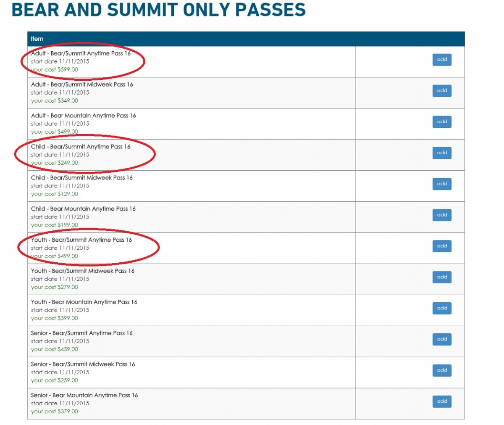Add Adult Bear/Summit Anytime Pass 16
Screen dimensions: 504x425
click(x=442, y=60)
